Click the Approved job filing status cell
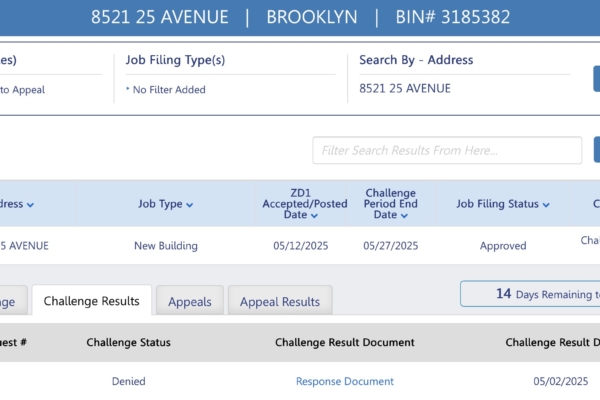The image size is (600, 400). coord(503,245)
